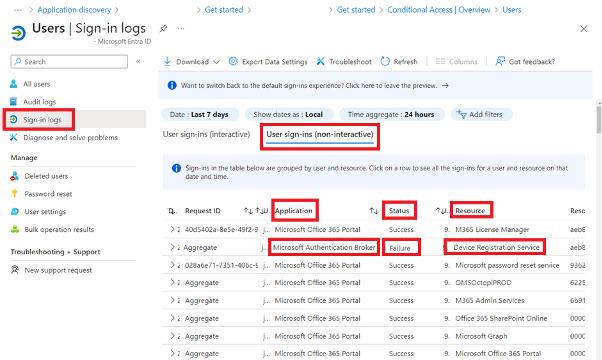Screen dimensions: 602x360
Task: Switch to User sign-ins (non-interactive) tab
Action: [320, 134]
